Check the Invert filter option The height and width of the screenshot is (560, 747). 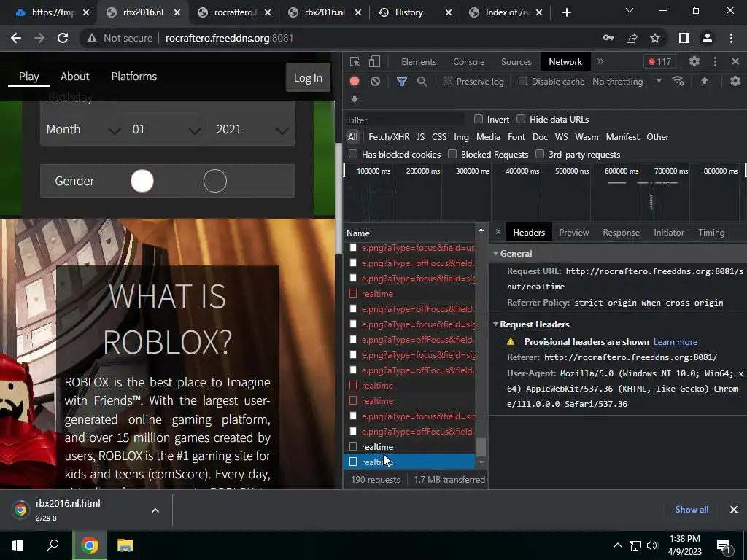(479, 119)
